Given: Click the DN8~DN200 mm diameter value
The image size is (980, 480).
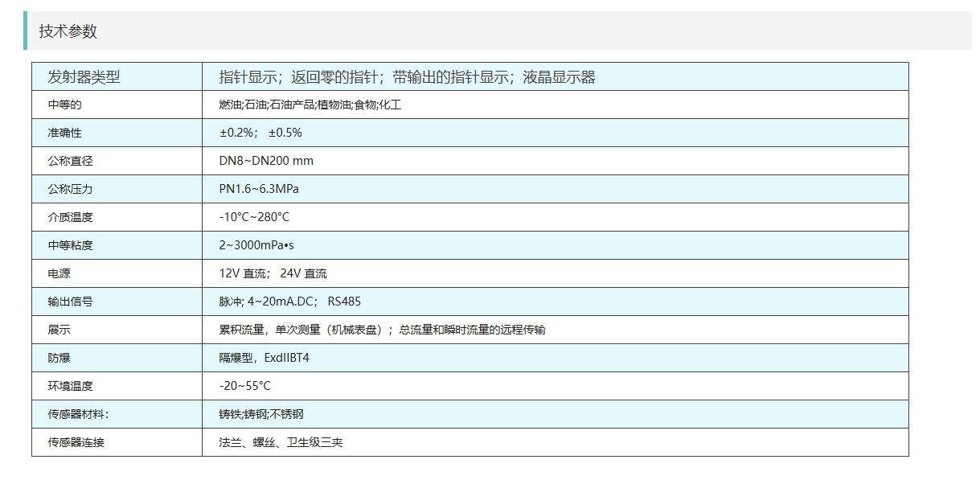Looking at the screenshot, I should [266, 161].
